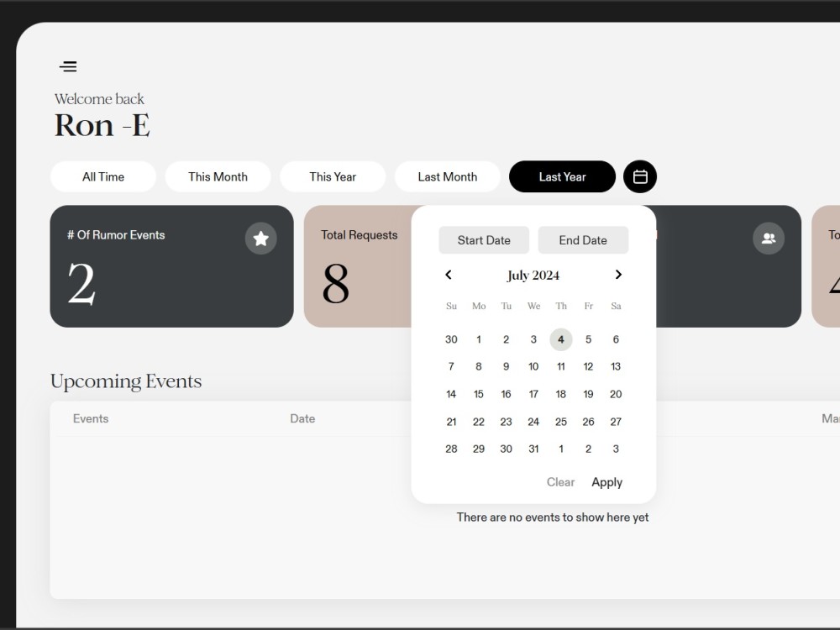
Task: Pick June 30 in the calendar
Action: pos(451,339)
